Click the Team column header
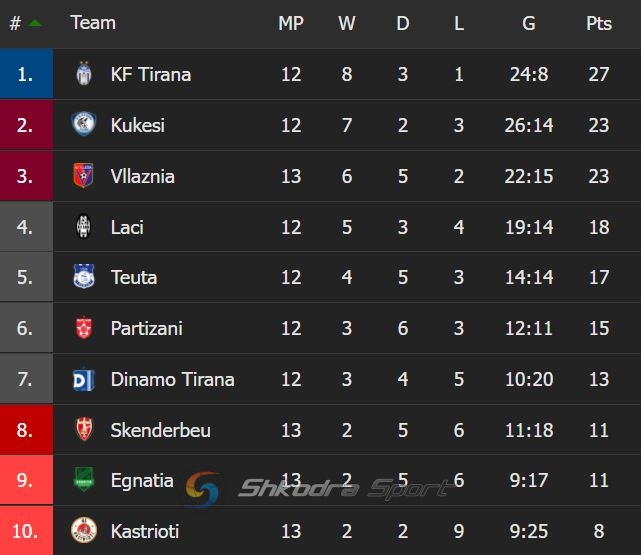Image resolution: width=641 pixels, height=555 pixels. point(93,23)
